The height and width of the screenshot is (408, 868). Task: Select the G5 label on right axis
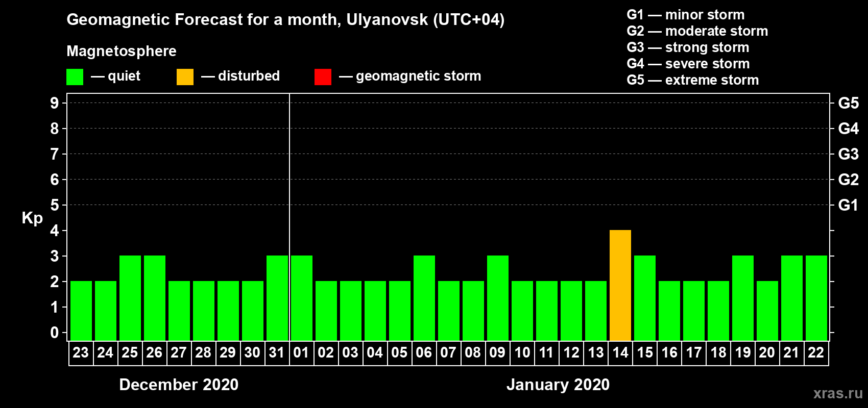click(x=848, y=103)
